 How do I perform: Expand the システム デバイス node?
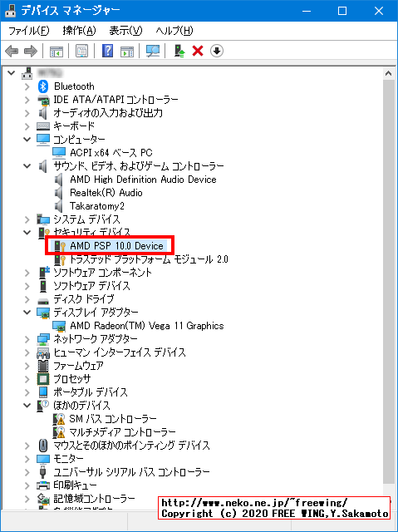pyautogui.click(x=27, y=219)
